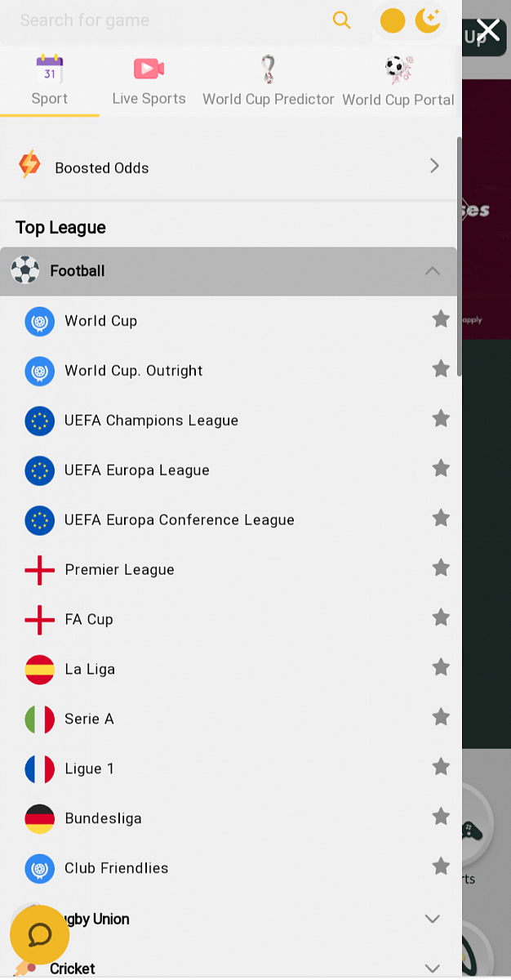Switch to World Cup Predictor tab
Screen dimensions: 511x980
(268, 82)
